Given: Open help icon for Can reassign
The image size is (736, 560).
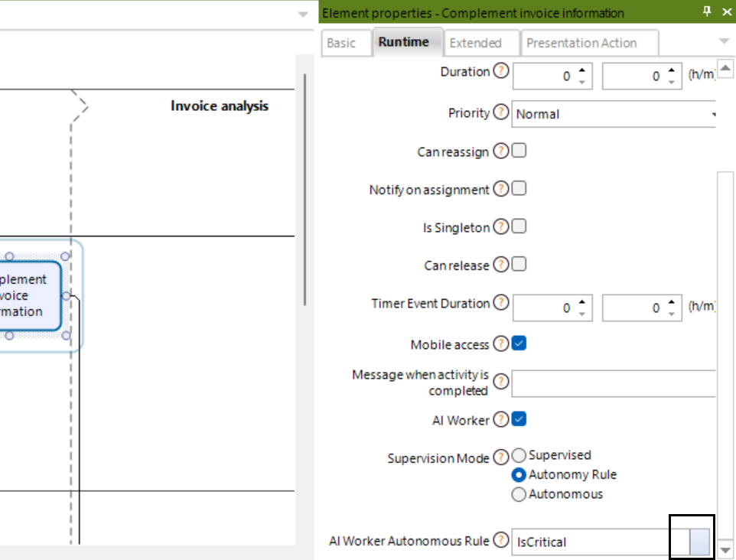Looking at the screenshot, I should [x=501, y=151].
